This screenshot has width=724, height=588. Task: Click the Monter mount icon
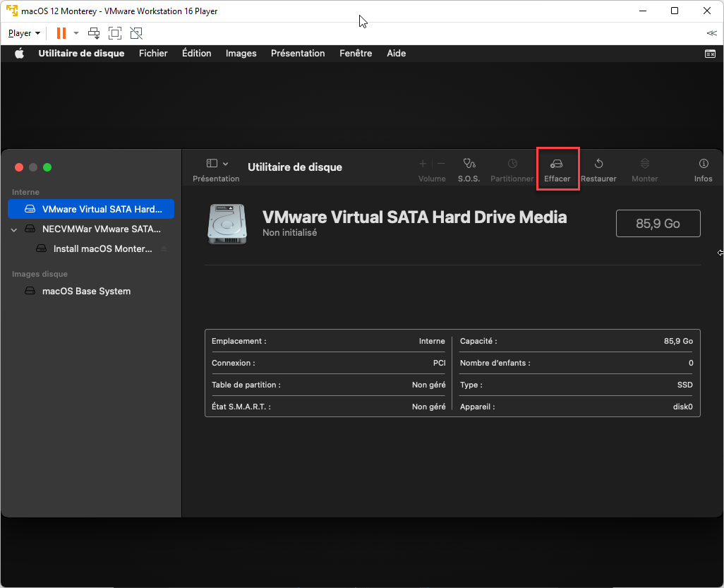coord(644,164)
